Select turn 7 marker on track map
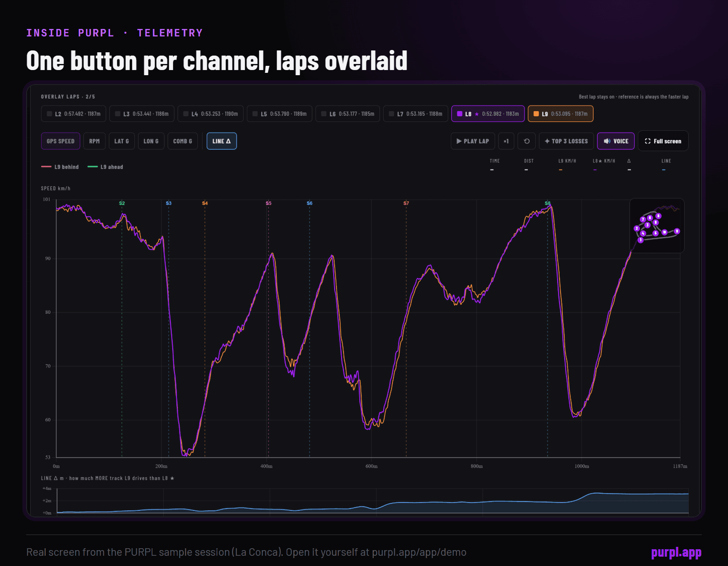Viewport: 728px width, 566px height. point(643,219)
